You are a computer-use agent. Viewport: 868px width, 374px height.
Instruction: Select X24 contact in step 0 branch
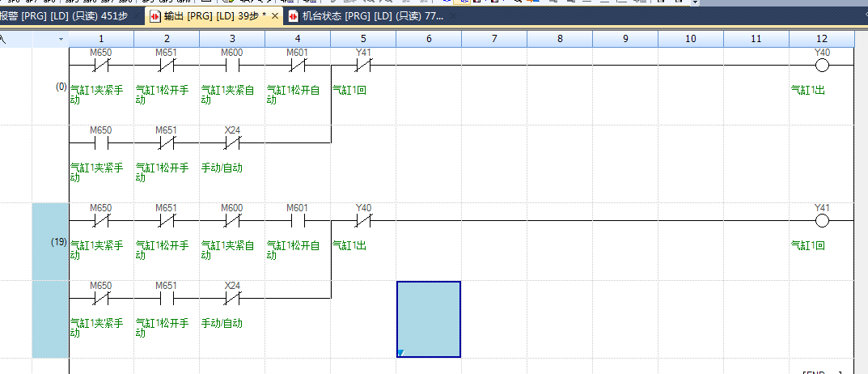click(x=232, y=142)
